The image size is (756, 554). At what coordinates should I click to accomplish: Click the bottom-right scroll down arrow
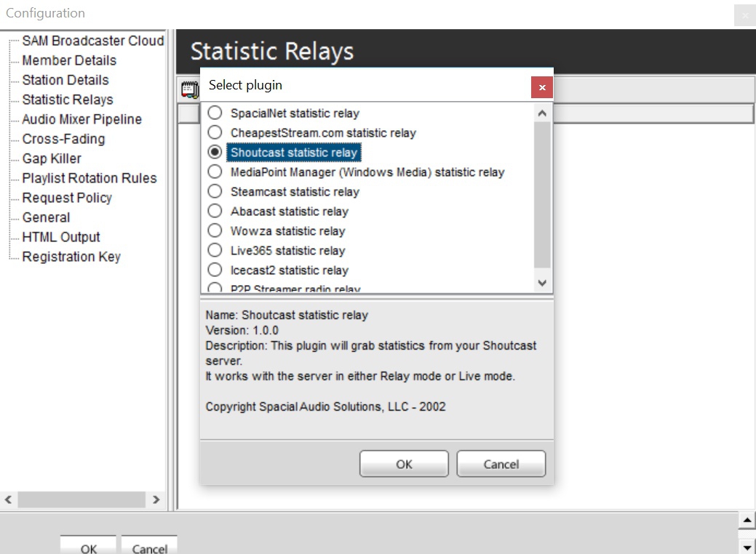coord(747,547)
